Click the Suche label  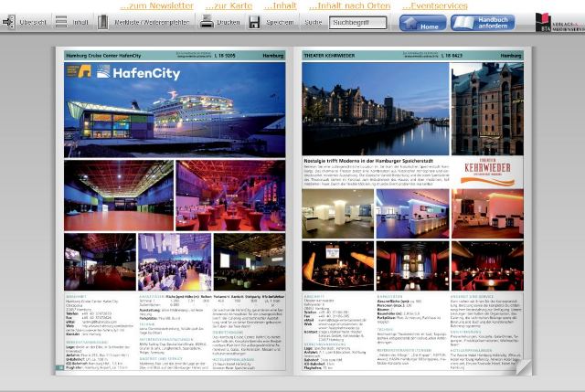(x=313, y=22)
